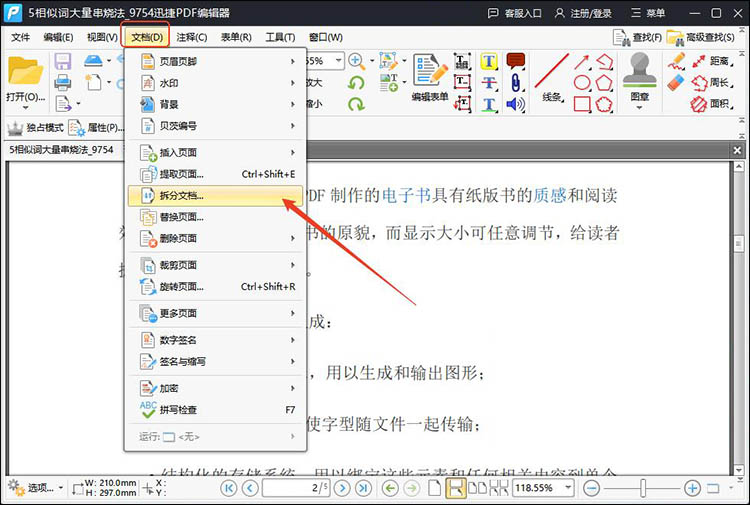750x505 pixels.
Task: Expand the 水印 watermark submenu
Action: click(215, 83)
